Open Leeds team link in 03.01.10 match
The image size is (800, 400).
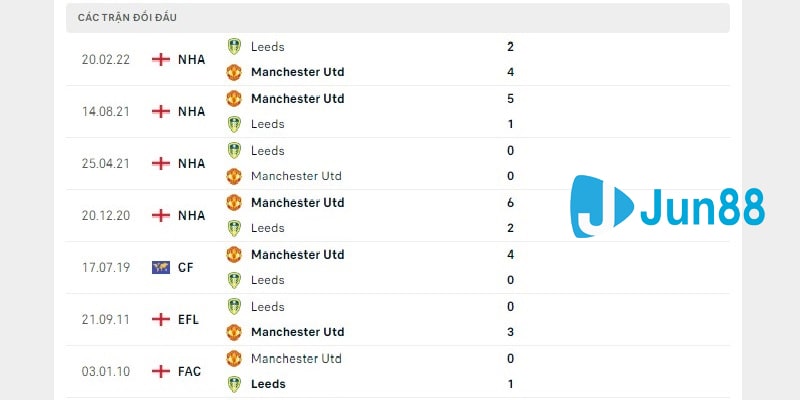[268, 384]
